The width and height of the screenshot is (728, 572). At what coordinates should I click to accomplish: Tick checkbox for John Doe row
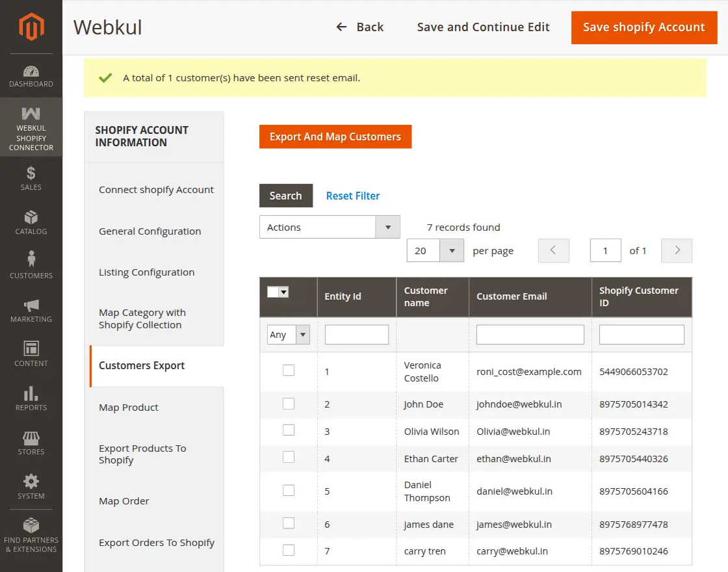(x=289, y=404)
